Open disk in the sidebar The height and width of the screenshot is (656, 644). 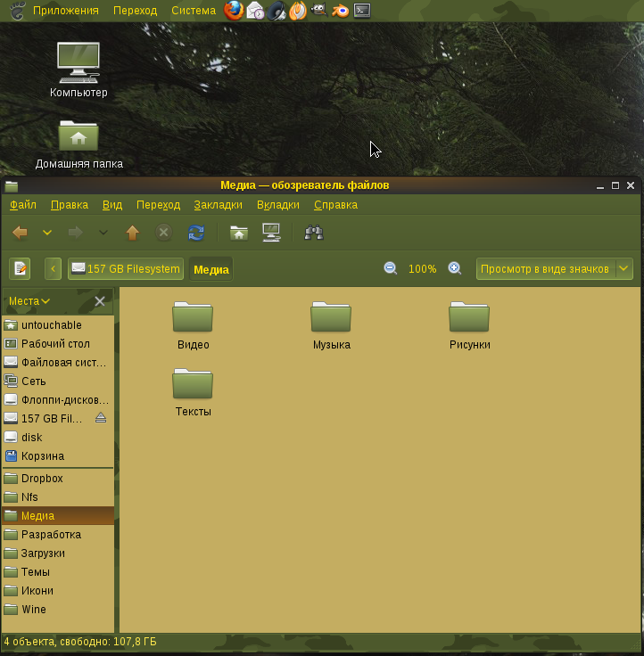(x=58, y=438)
